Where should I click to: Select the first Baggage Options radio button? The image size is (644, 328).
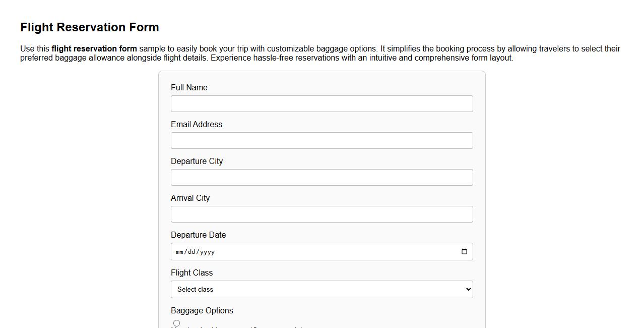coord(177,323)
